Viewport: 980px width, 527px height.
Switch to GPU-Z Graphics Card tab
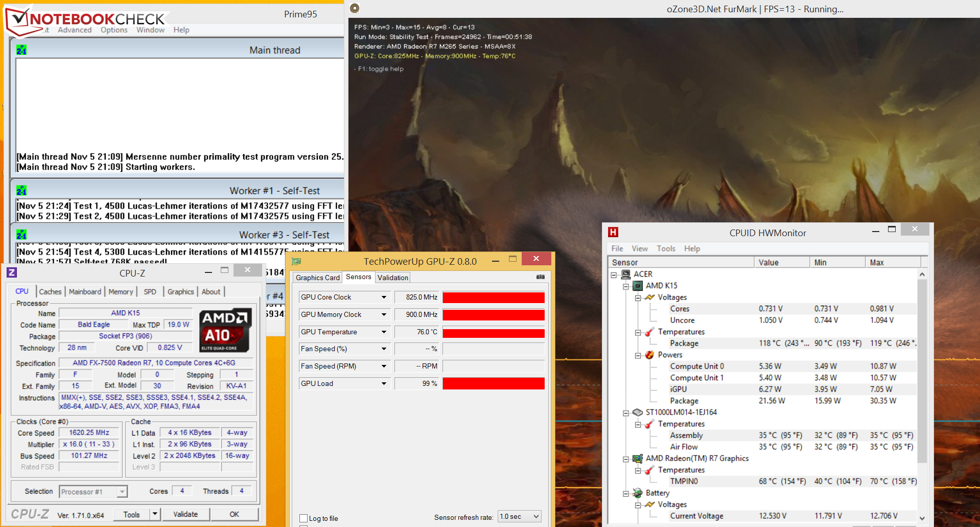pos(317,278)
